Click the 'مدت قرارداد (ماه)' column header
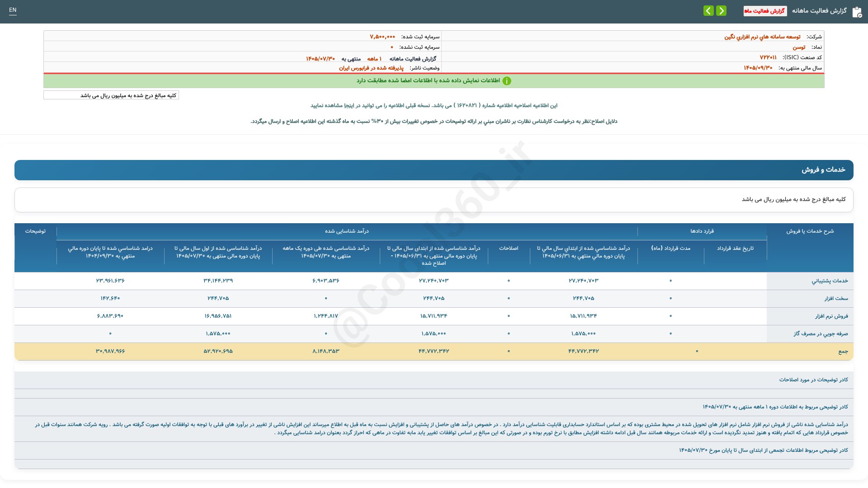 click(670, 248)
